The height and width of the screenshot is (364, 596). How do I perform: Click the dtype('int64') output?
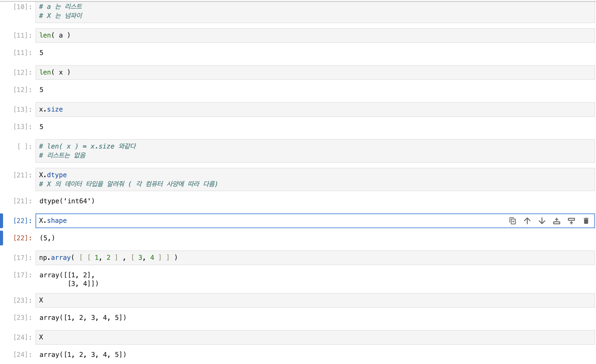click(x=67, y=201)
